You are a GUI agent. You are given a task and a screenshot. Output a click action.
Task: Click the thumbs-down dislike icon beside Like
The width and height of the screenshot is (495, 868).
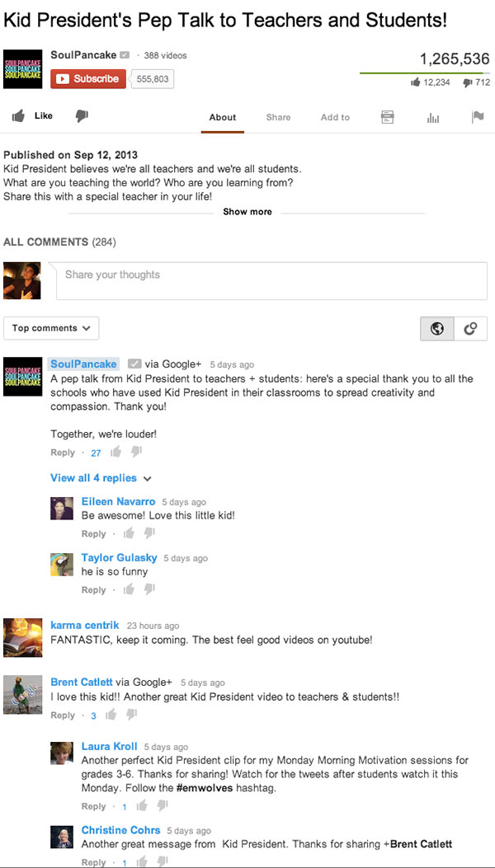(82, 115)
